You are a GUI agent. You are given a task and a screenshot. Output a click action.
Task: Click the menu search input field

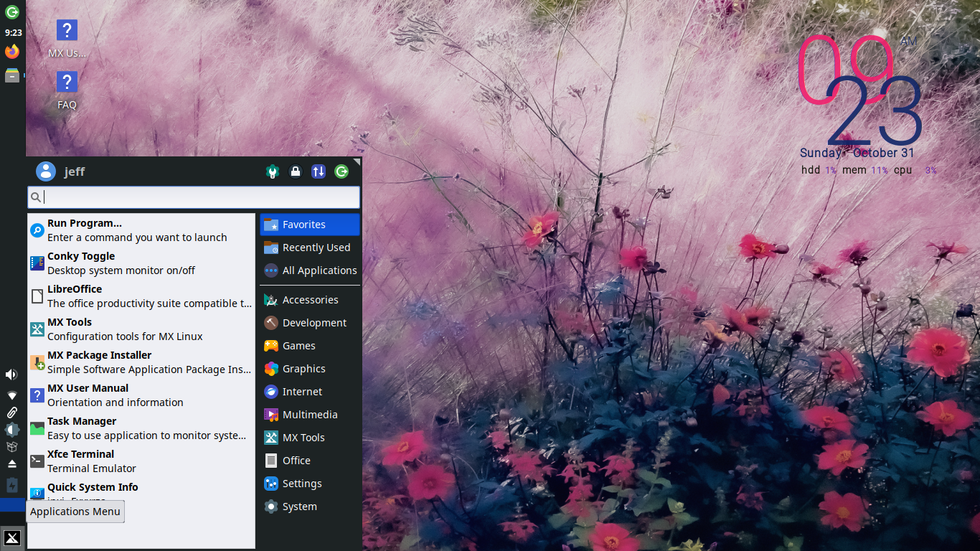pos(194,197)
